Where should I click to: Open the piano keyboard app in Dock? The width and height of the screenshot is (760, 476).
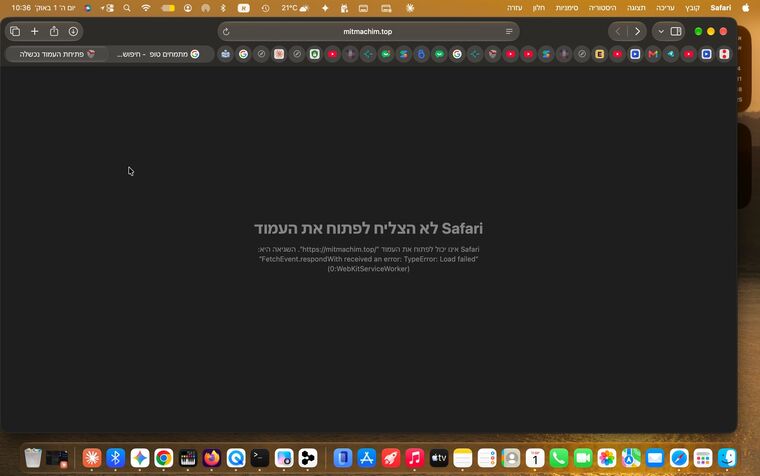[188, 458]
